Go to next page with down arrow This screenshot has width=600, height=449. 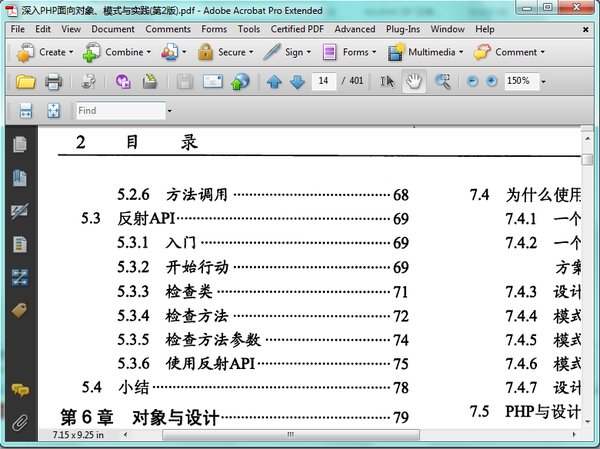[297, 82]
